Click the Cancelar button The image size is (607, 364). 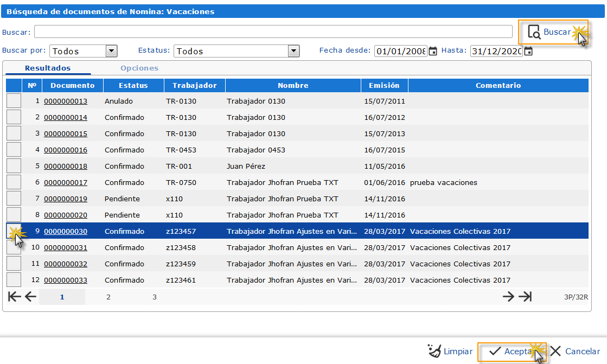(x=576, y=351)
